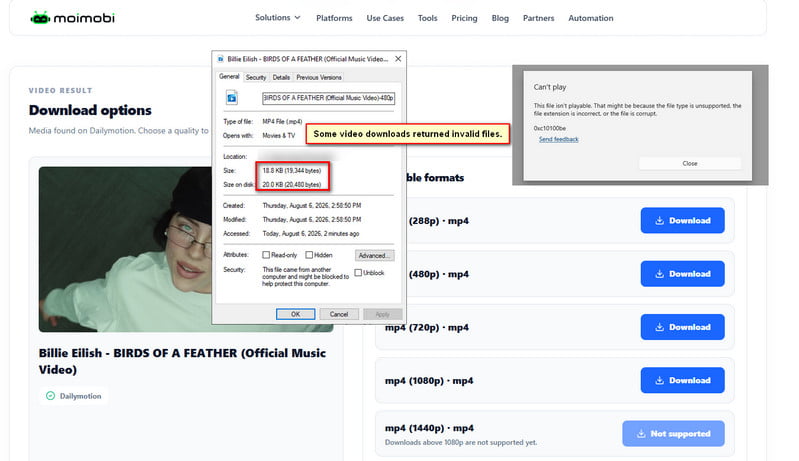Click the Dailymotion source badge
Image resolution: width=799 pixels, height=461 pixels.
pyautogui.click(x=73, y=396)
